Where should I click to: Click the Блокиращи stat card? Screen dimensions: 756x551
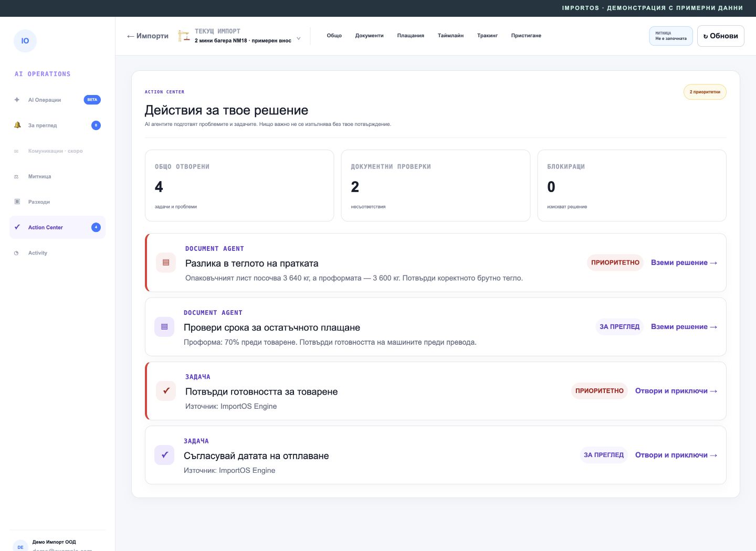632,185
